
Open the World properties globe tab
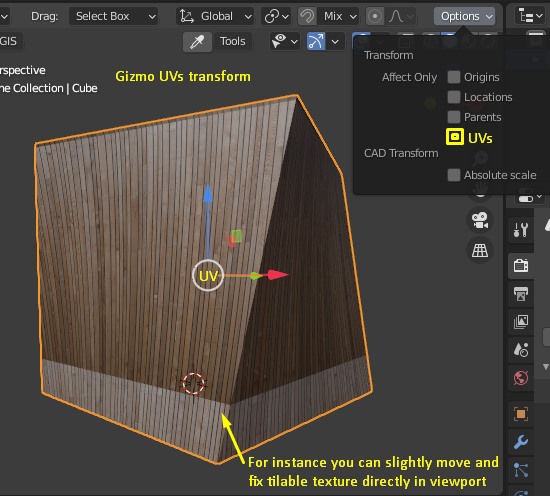521,378
